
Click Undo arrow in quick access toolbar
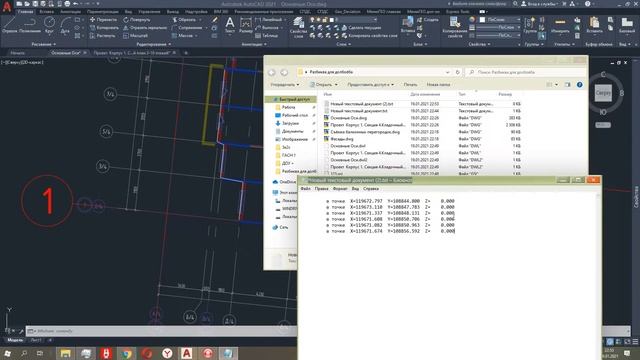coord(76,4)
